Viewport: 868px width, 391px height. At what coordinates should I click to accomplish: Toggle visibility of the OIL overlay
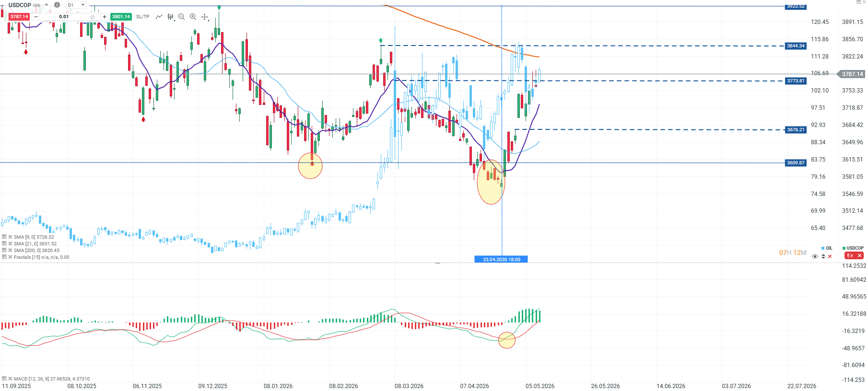tap(815, 256)
